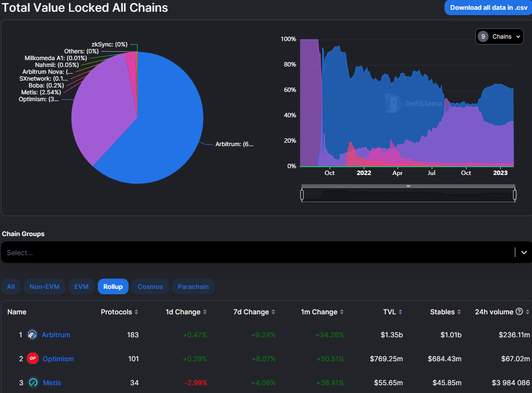Click the Arbitrum chain logo icon
Screen dimensions: 532x393
32,335
